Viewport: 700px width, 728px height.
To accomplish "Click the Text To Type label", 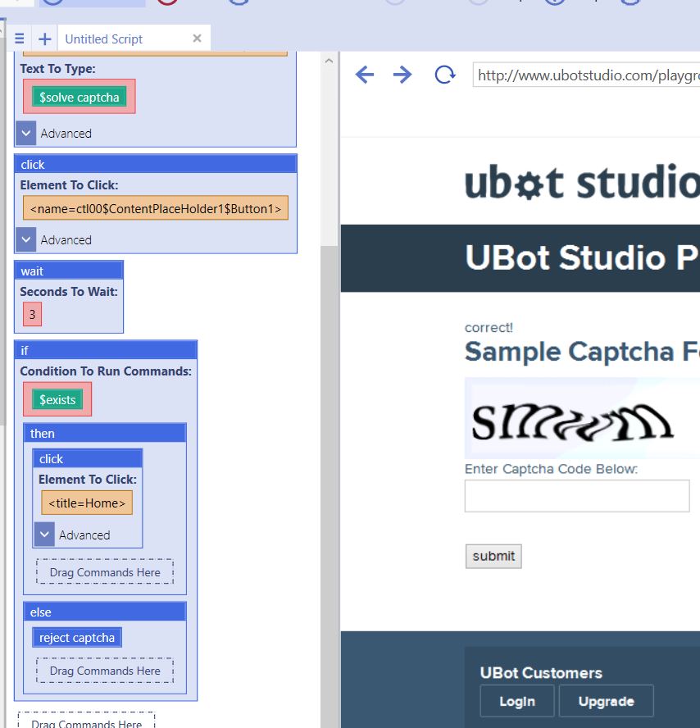I will (57, 69).
